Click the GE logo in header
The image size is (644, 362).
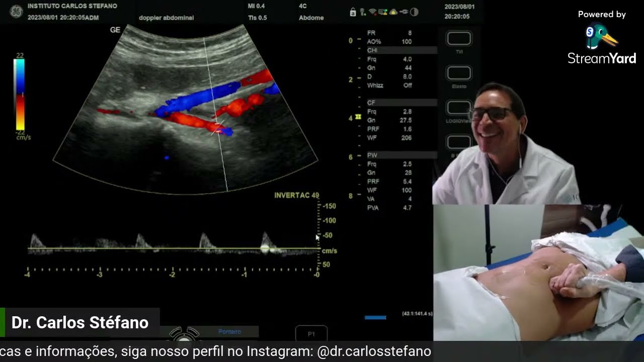(16, 11)
